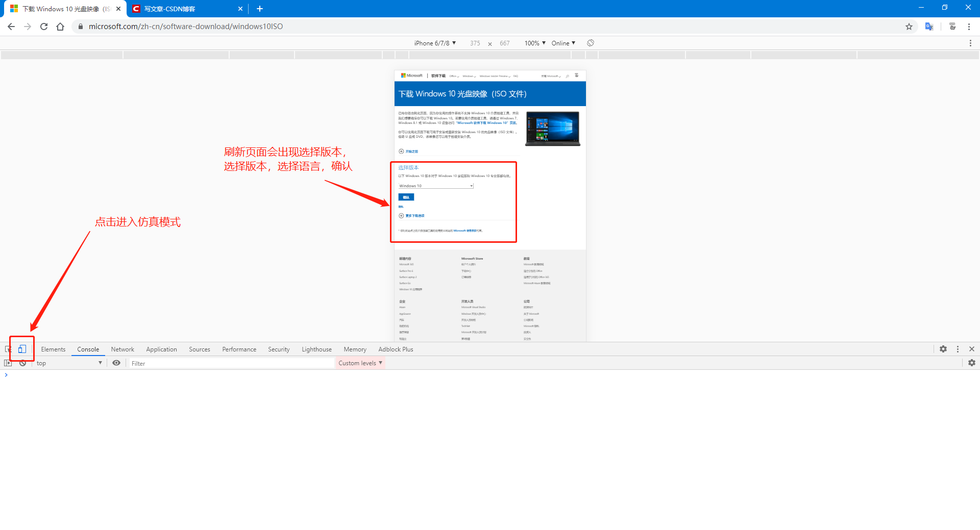Switch to the Lighthouse tab
Image resolution: width=980 pixels, height=530 pixels.
[316, 349]
